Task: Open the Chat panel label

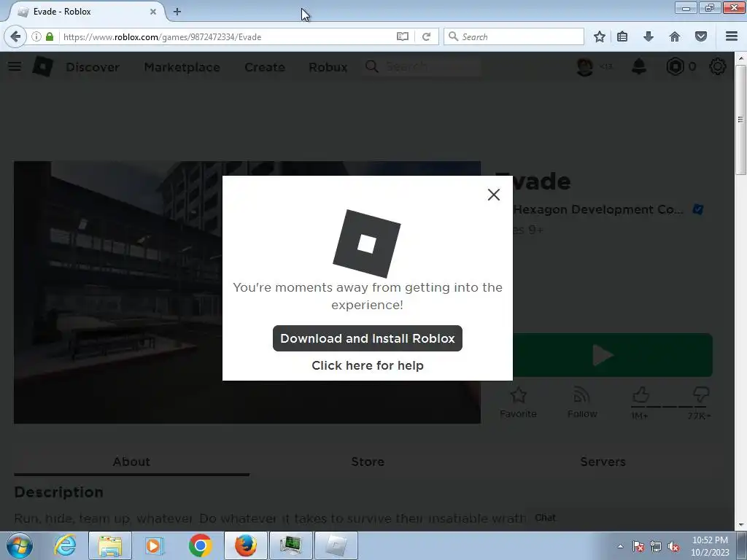Action: (545, 518)
